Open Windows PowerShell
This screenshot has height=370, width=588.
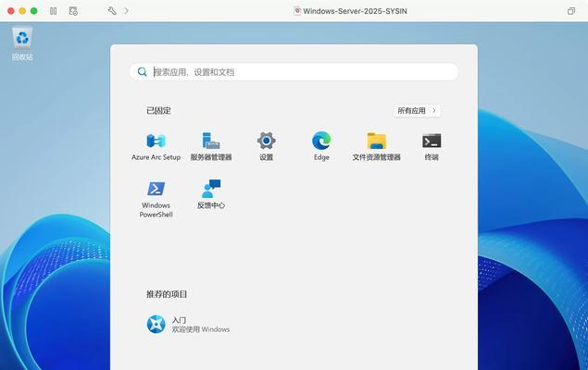point(156,199)
